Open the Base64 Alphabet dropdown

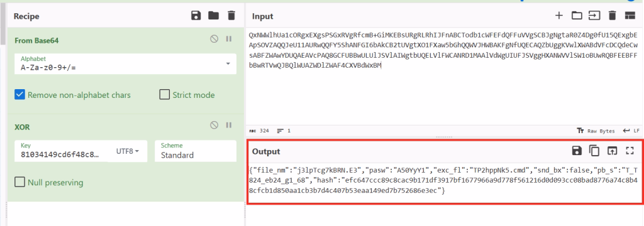click(x=125, y=64)
